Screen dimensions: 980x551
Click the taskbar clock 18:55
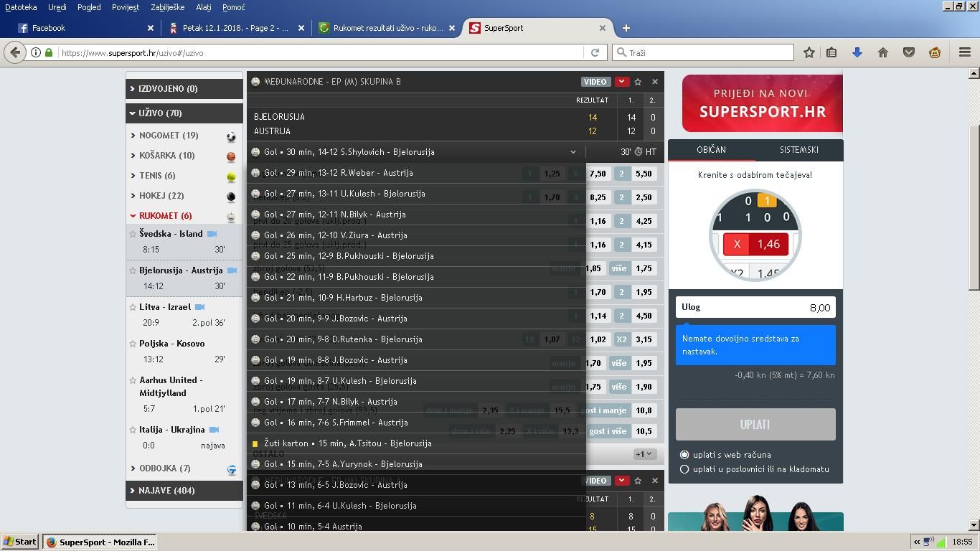pyautogui.click(x=962, y=542)
